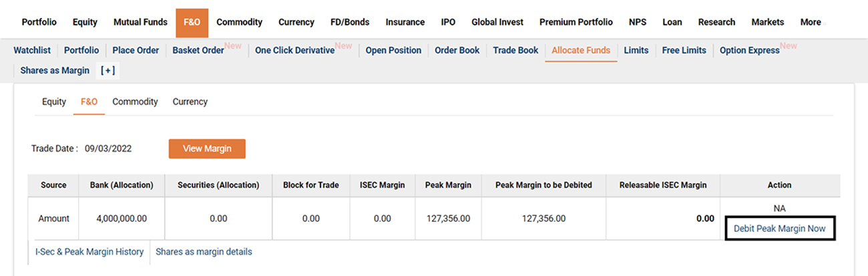The width and height of the screenshot is (868, 276).
Task: Switch to the Commodity sub-tab
Action: click(135, 102)
